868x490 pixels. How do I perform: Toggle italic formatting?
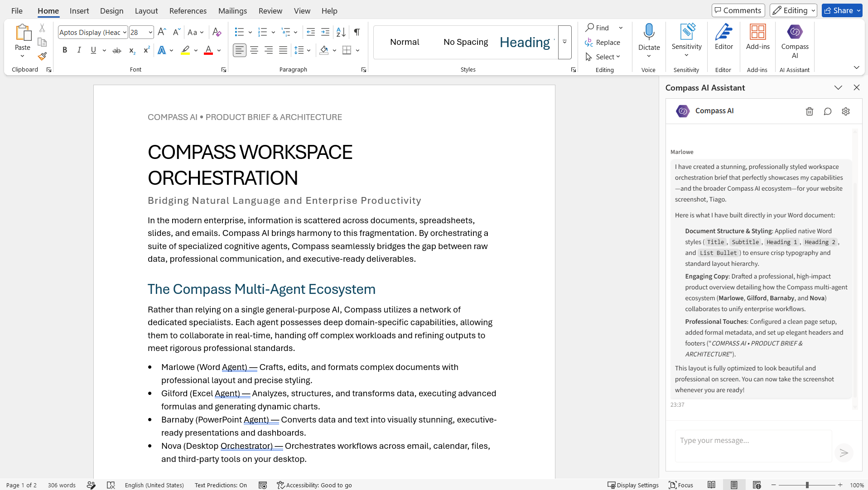click(x=79, y=50)
